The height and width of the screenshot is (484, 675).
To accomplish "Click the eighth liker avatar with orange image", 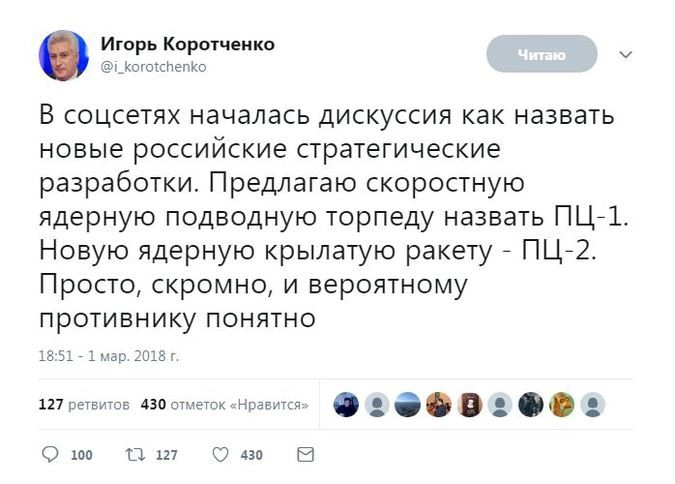I will [561, 404].
